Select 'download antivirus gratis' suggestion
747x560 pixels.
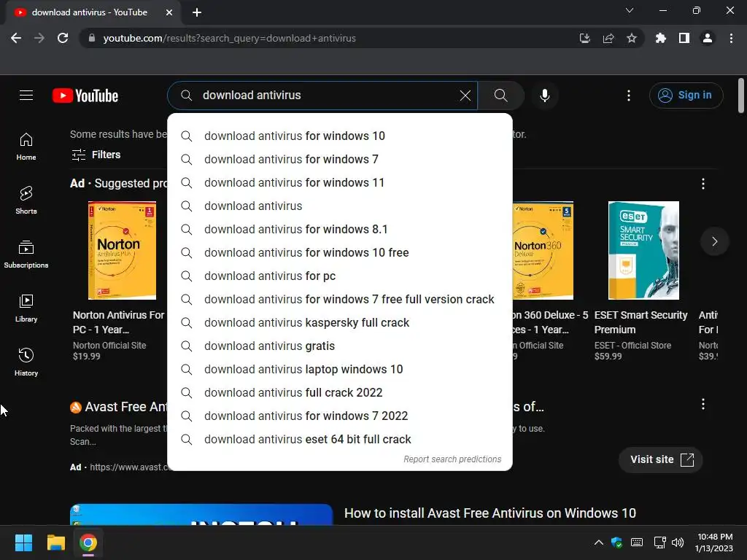click(x=340, y=346)
